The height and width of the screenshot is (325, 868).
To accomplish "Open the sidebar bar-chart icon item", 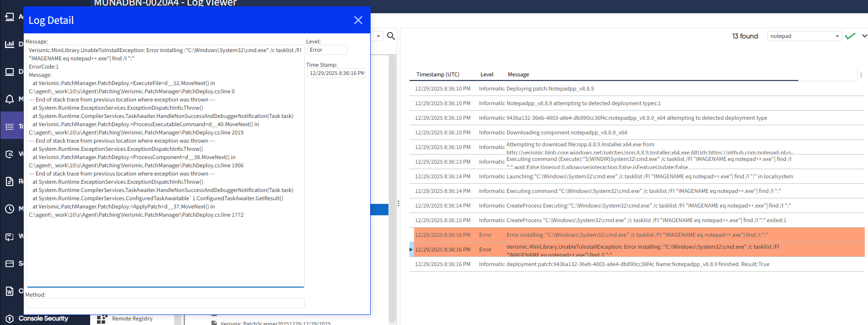I will [10, 44].
